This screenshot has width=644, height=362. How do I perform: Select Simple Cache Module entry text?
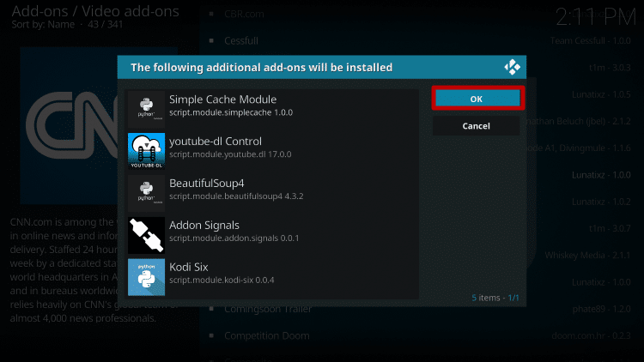coord(222,100)
